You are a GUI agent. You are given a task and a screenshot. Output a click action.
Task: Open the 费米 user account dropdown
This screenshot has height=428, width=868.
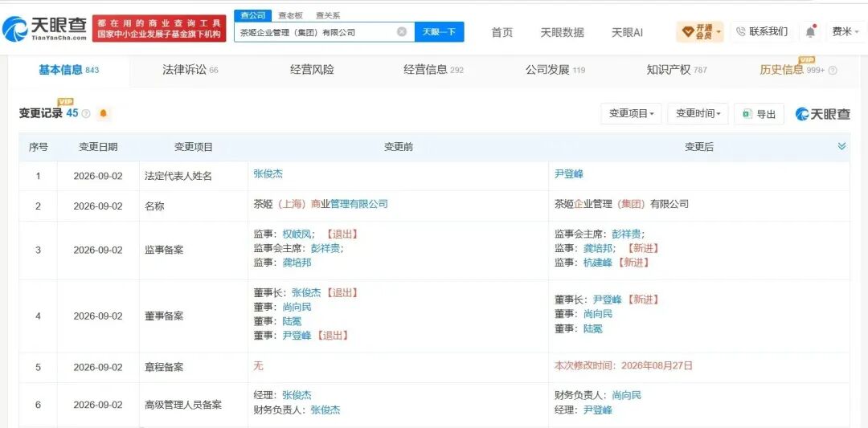[845, 32]
